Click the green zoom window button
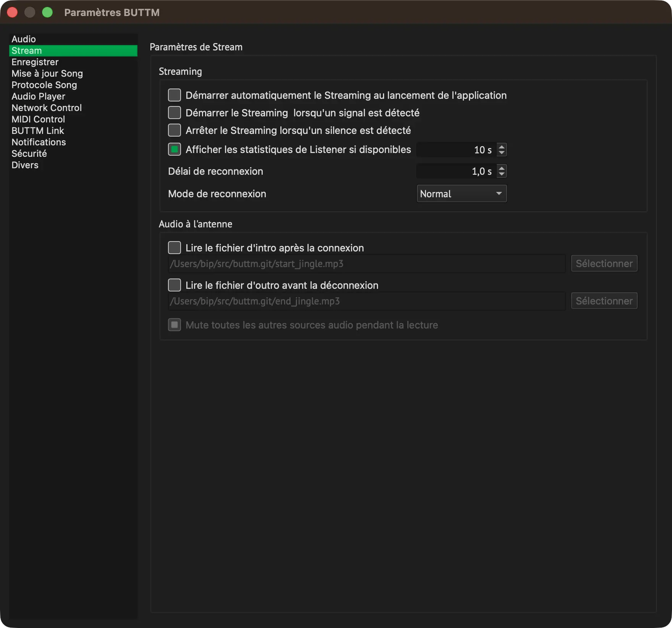This screenshot has width=672, height=628. [x=47, y=12]
